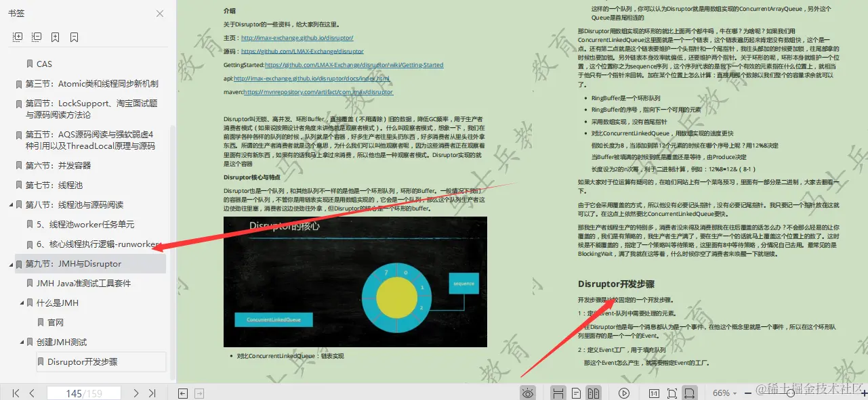Open the 66% zoom level dropdown
This screenshot has height=400, width=868.
725,393
